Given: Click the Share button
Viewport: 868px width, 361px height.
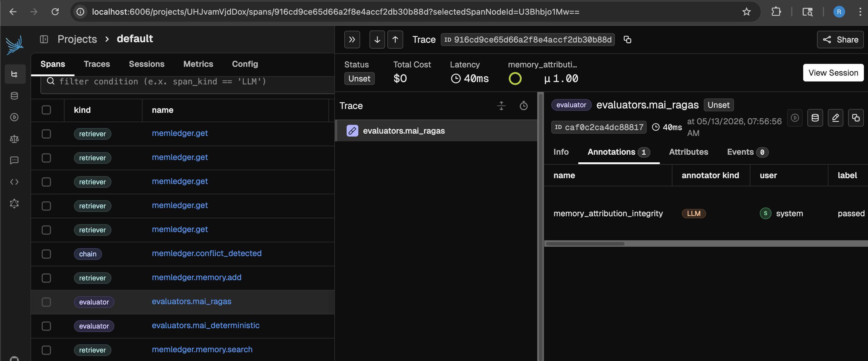Looking at the screenshot, I should (x=840, y=40).
